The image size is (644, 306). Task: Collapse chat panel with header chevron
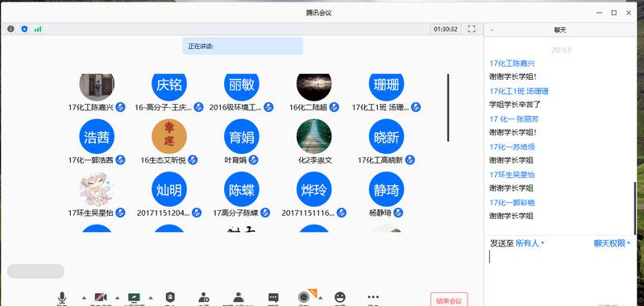[492, 30]
